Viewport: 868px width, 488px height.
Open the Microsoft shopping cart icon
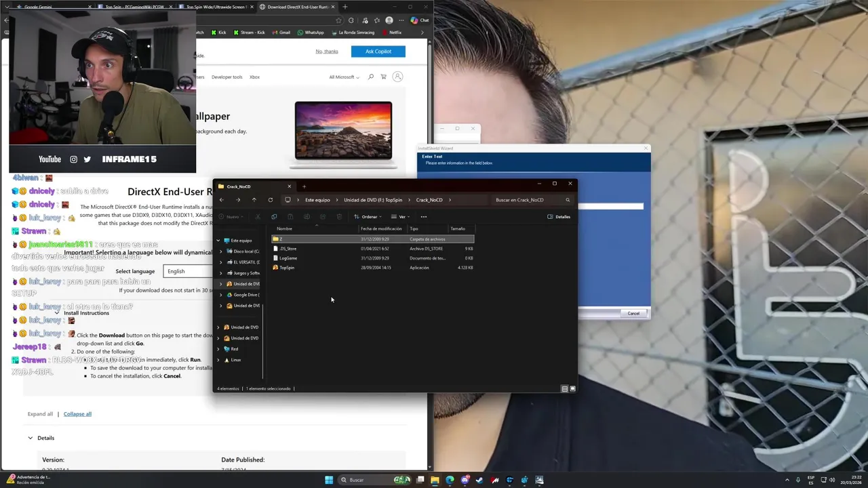point(384,77)
